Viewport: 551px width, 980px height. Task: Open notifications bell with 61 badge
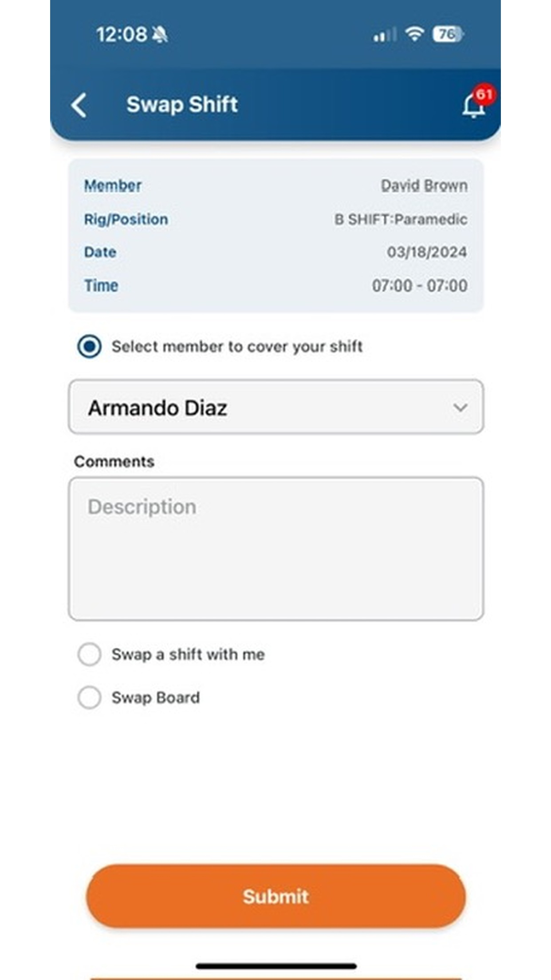(473, 106)
